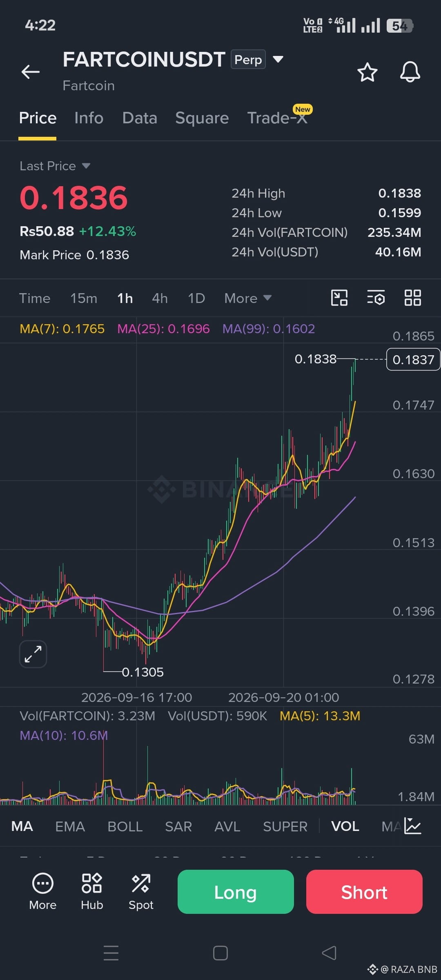Open multi-chart grid layout icon

412,298
